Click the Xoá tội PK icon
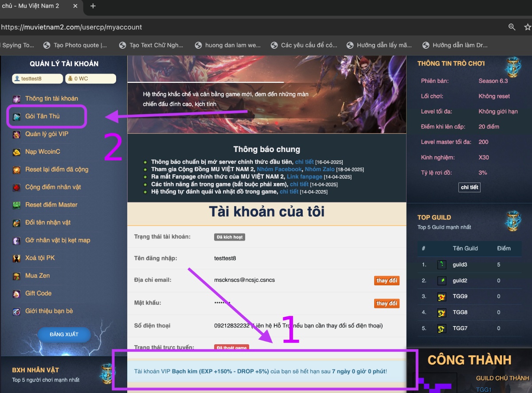This screenshot has width=532, height=393. coord(16,258)
